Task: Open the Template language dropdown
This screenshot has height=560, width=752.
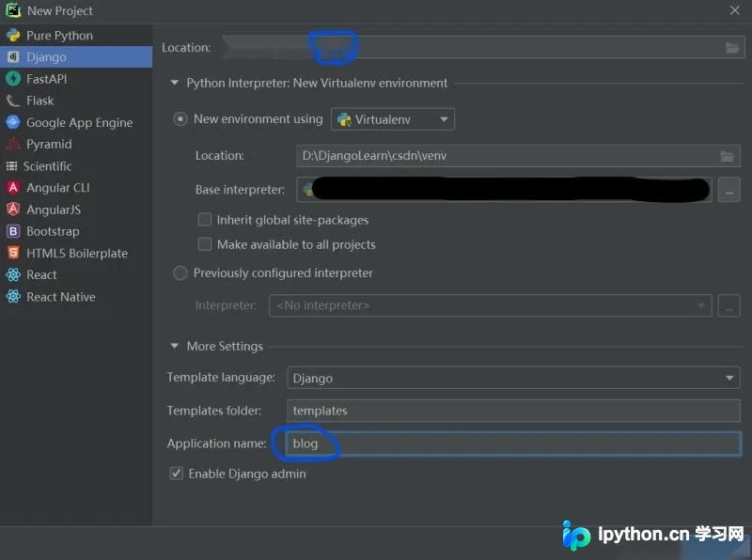Action: point(513,378)
